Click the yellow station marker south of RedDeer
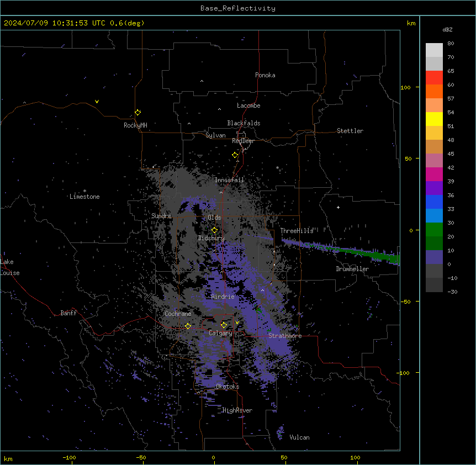The height and width of the screenshot is (465, 476). (x=235, y=155)
